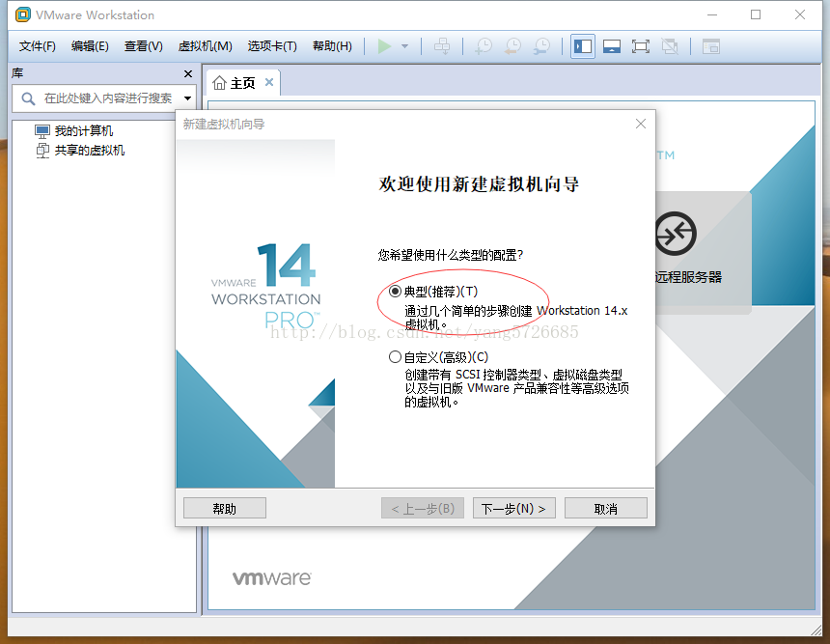Open the snapshot manager wrench icon
This screenshot has height=644, width=830.
pyautogui.click(x=540, y=45)
